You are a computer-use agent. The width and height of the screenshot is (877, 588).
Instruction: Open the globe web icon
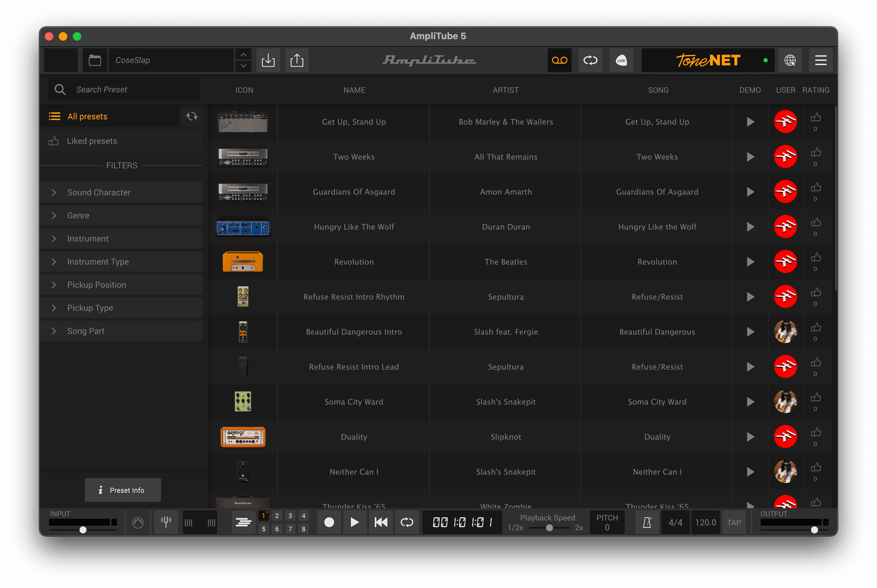pos(790,60)
